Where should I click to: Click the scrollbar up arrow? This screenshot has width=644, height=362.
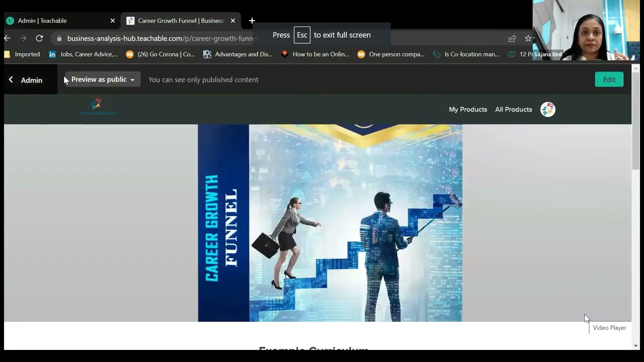tap(636, 68)
